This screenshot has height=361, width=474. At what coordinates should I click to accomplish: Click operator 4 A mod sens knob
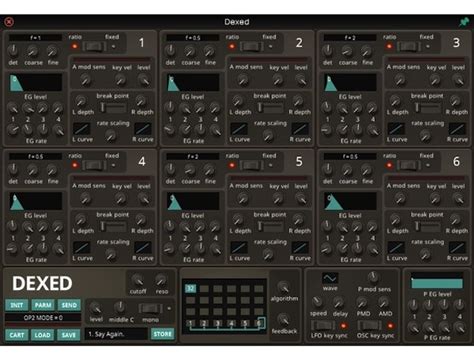pyautogui.click(x=86, y=199)
